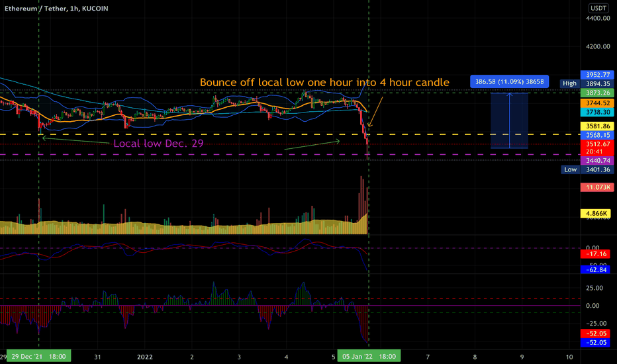Click the -25.00 oscillator axis label
This screenshot has width=617, height=364.
tap(594, 324)
